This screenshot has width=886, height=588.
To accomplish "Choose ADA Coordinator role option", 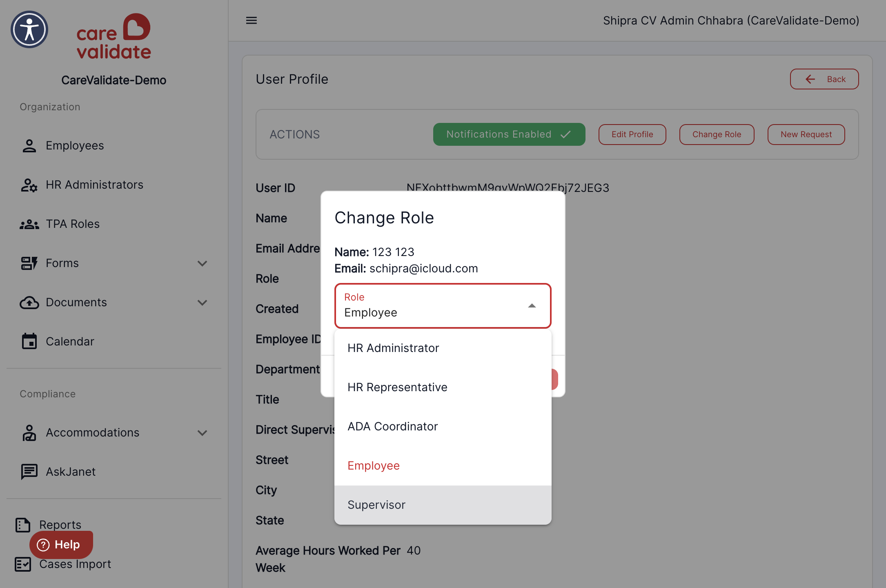I will (443, 426).
